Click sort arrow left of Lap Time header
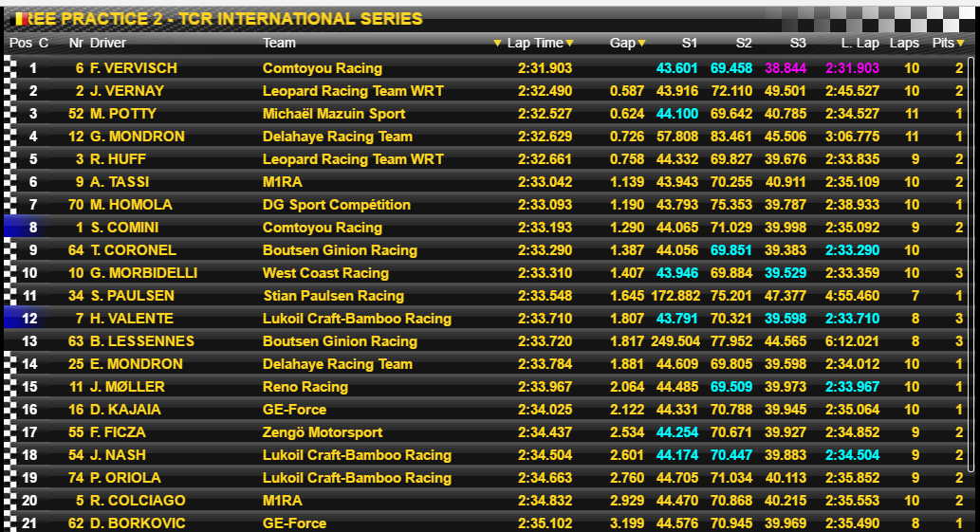This screenshot has height=532, width=980. [497, 43]
